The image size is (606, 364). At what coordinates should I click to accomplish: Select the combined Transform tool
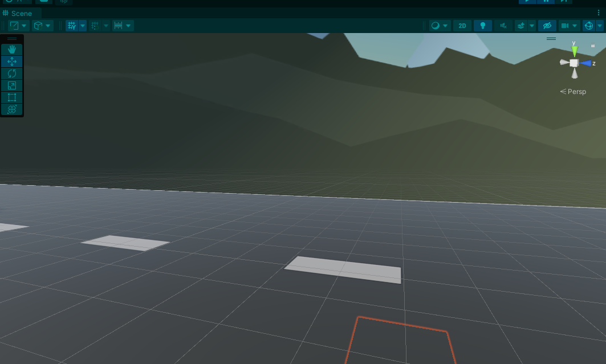coord(12,109)
